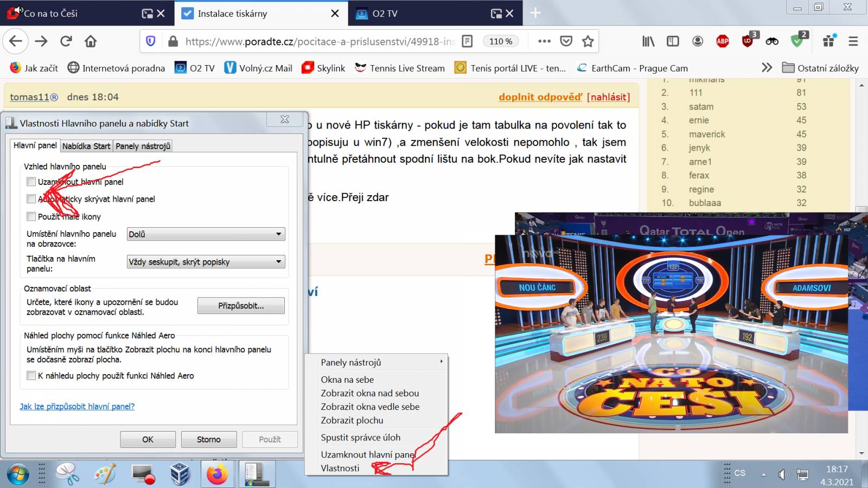Click the network tray icon
868x488 pixels.
[x=803, y=475]
